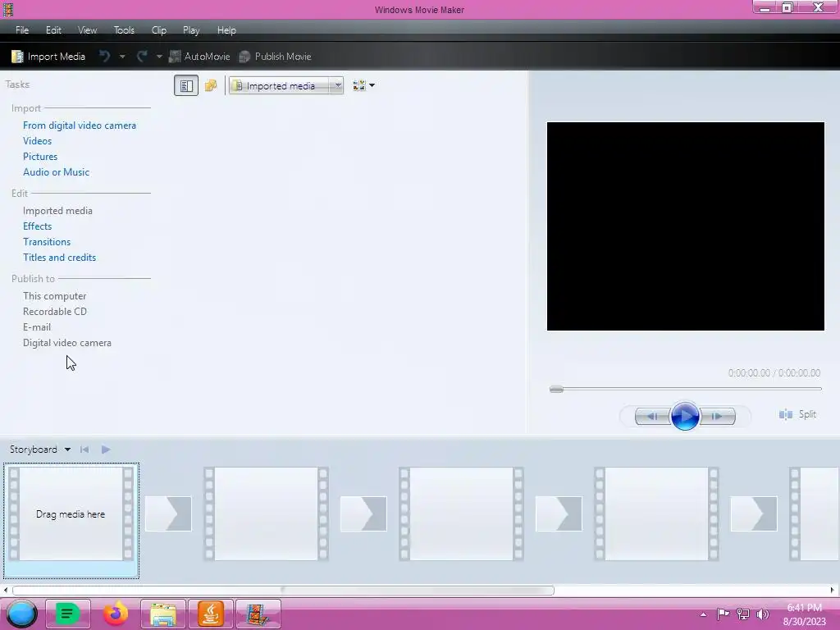Open Firefox from the taskbar
840x630 pixels.
(x=115, y=614)
